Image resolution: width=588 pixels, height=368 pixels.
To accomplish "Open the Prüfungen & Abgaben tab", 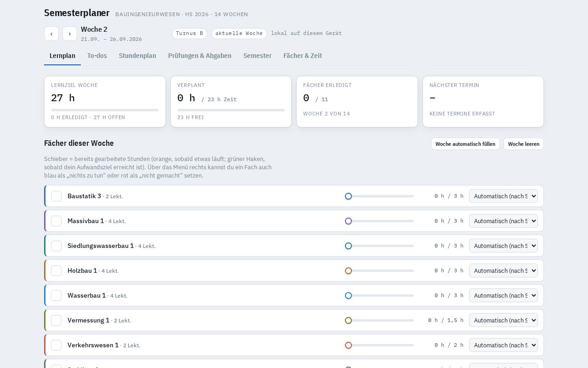I will [x=200, y=56].
